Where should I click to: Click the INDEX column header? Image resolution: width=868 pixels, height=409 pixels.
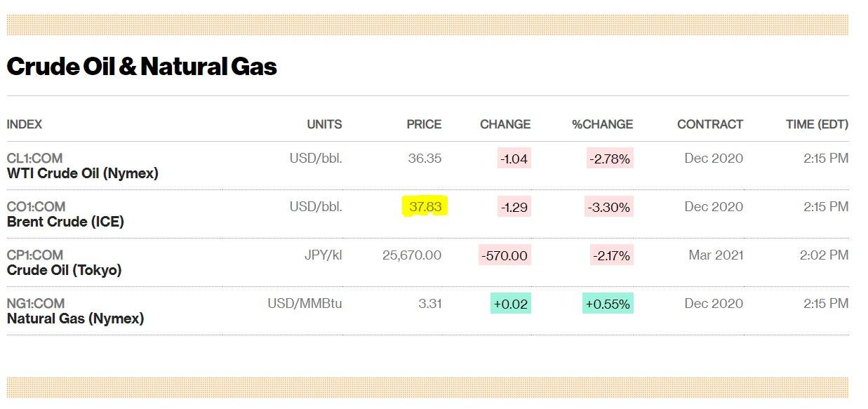click(x=25, y=124)
